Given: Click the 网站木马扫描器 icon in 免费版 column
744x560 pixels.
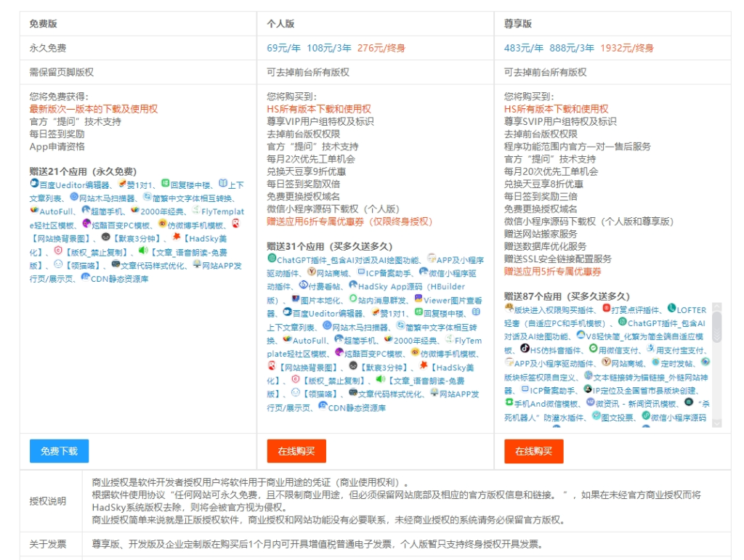Looking at the screenshot, I should 74,197.
